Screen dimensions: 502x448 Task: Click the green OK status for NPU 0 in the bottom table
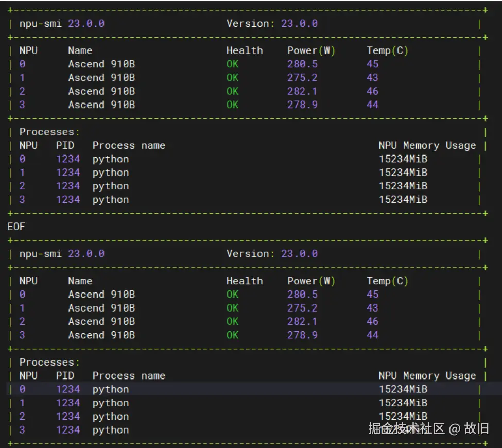click(x=232, y=295)
